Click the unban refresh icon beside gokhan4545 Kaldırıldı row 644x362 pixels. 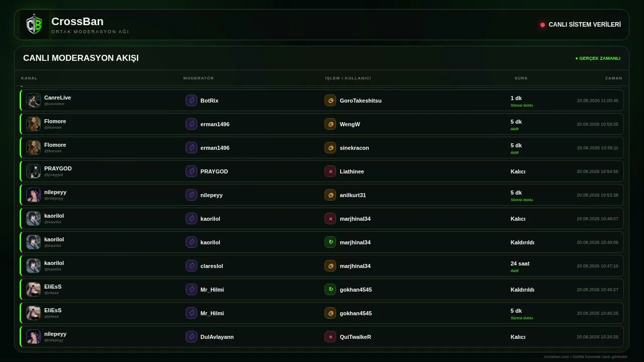[330, 290]
